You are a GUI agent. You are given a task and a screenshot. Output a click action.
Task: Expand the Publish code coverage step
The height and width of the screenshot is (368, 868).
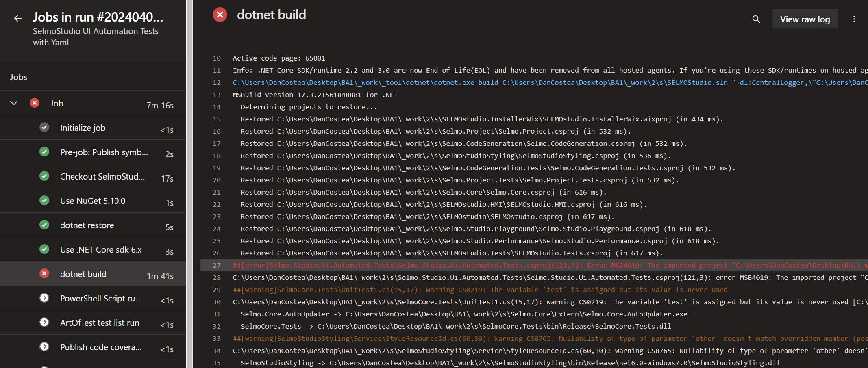[x=44, y=347]
